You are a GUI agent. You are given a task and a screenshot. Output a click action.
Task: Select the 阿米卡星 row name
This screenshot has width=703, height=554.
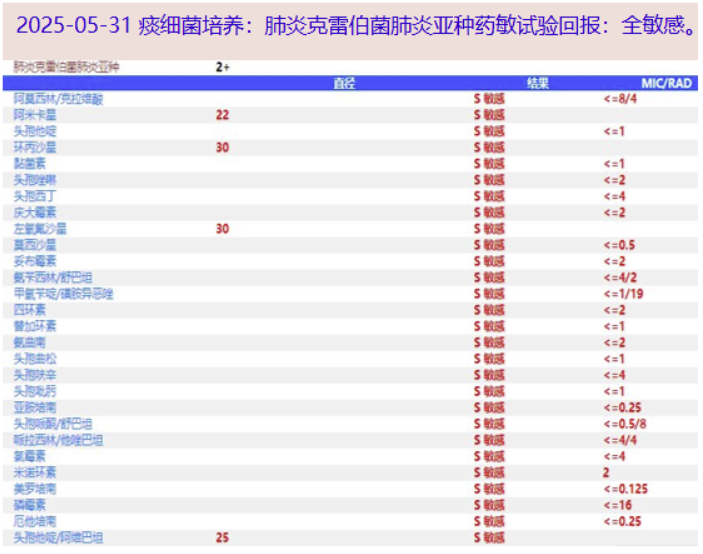(35, 115)
